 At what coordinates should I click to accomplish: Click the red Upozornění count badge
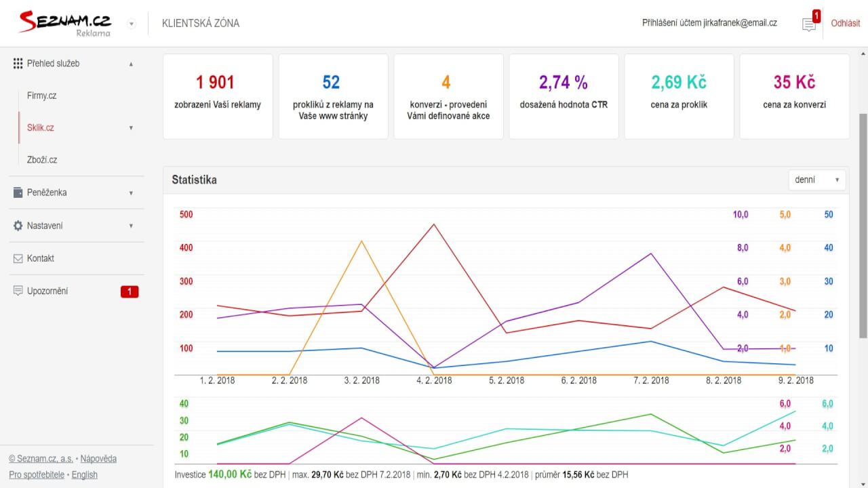click(x=130, y=291)
